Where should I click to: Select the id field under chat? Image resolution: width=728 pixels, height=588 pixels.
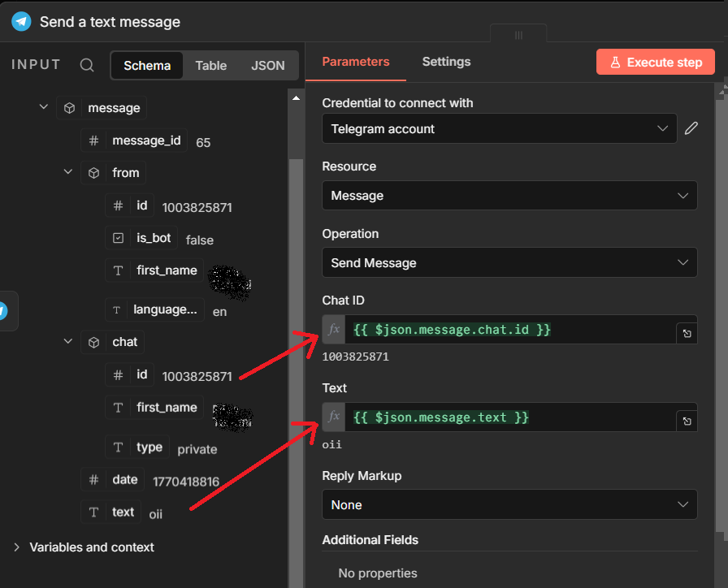130,374
